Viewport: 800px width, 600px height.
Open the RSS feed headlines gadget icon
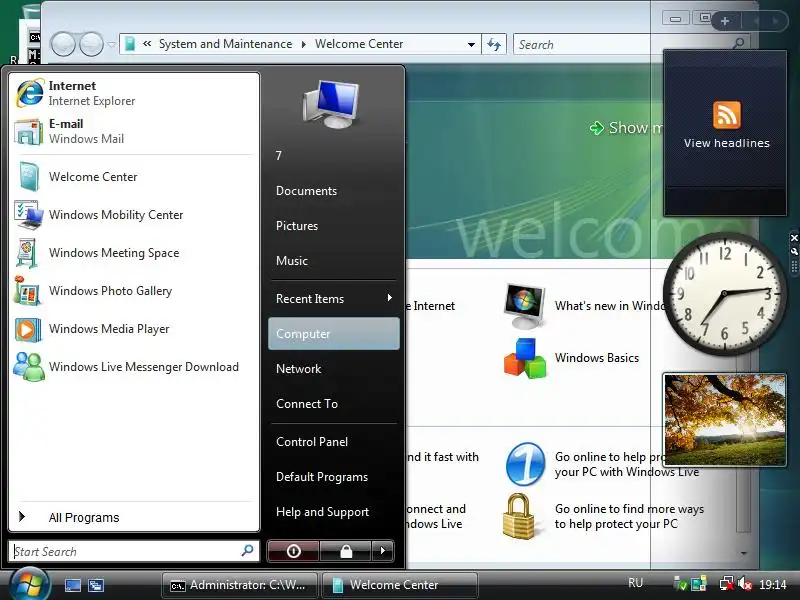pos(727,115)
